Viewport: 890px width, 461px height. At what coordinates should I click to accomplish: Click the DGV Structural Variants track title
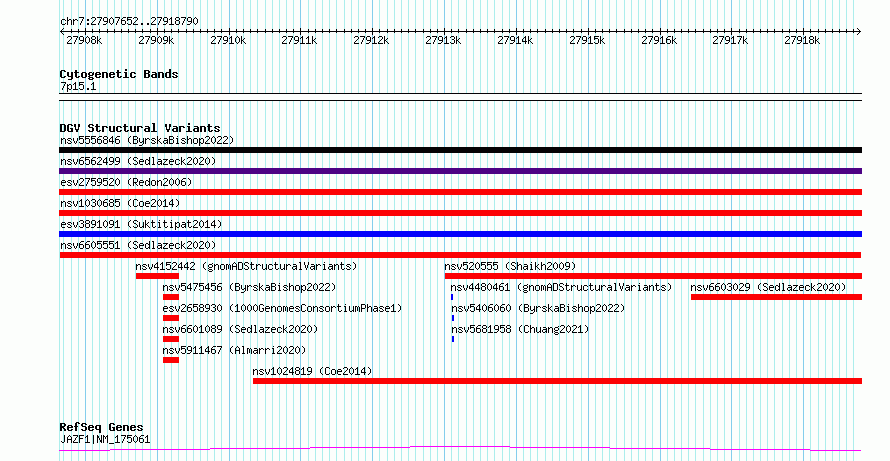click(140, 128)
